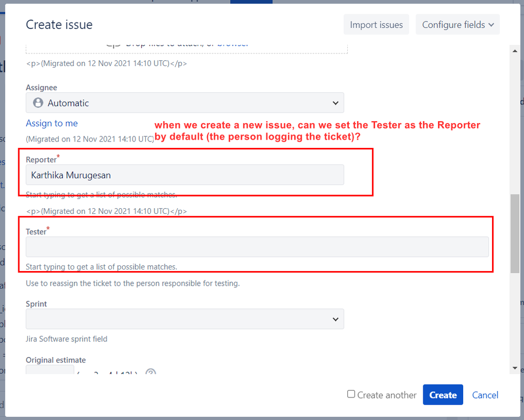
Task: Click the Configure fields chevron icon
Action: pos(492,24)
